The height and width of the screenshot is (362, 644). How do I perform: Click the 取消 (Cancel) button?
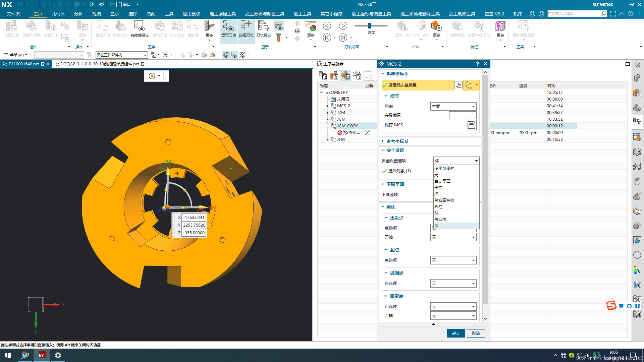click(476, 334)
